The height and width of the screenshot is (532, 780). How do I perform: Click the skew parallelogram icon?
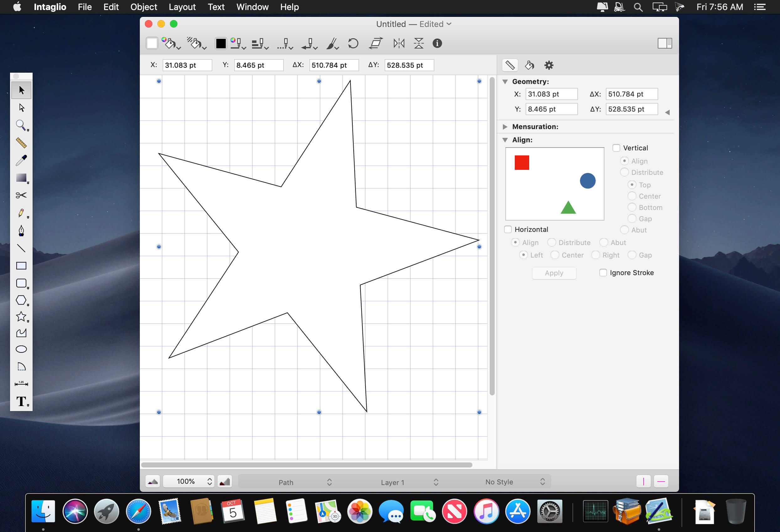[x=376, y=43]
